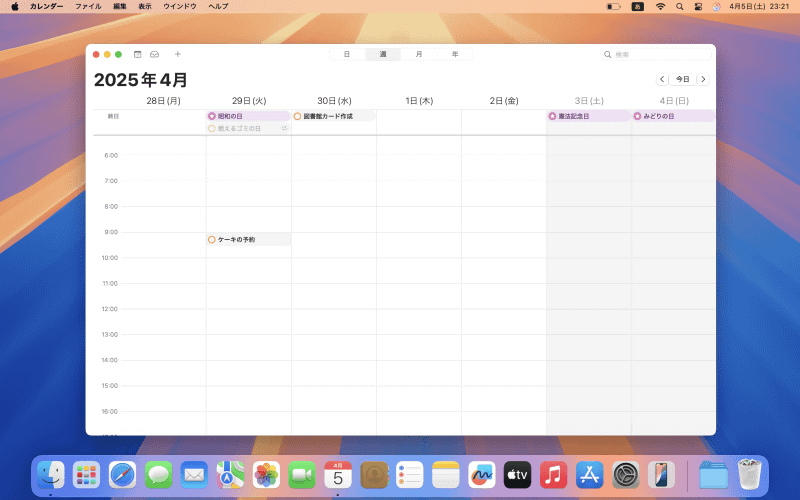Open the Japanese input source menu
Image resolution: width=800 pixels, height=500 pixels.
coord(638,7)
